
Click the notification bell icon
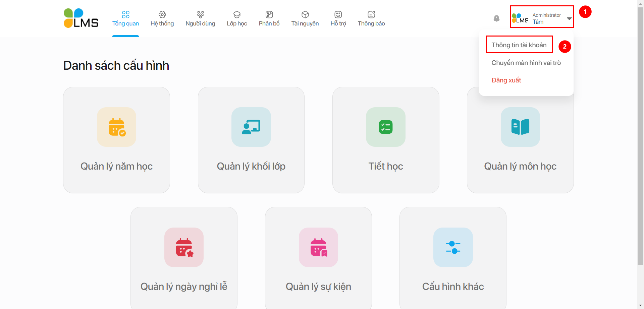(496, 18)
